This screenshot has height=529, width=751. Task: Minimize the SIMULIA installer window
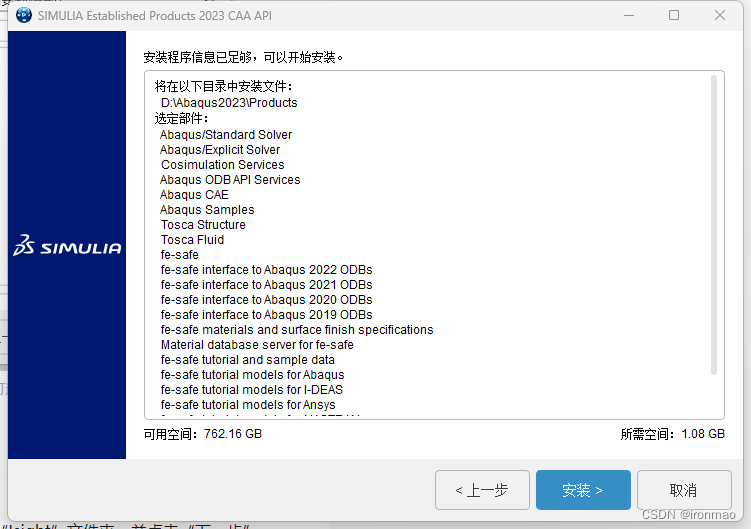(629, 15)
